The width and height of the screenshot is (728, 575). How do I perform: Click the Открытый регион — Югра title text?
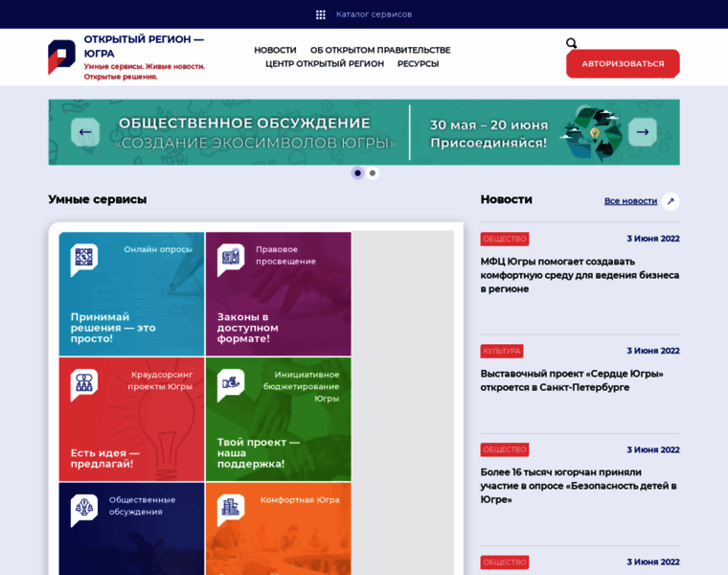(144, 46)
